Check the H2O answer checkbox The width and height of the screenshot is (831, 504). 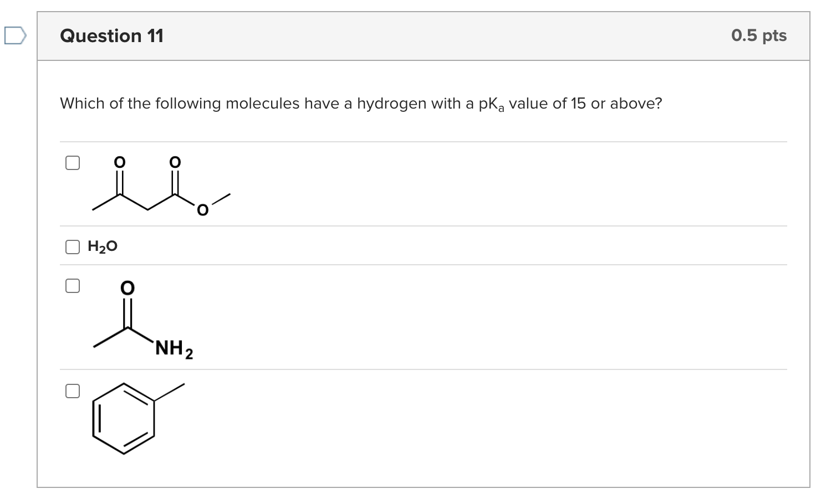[x=73, y=246]
